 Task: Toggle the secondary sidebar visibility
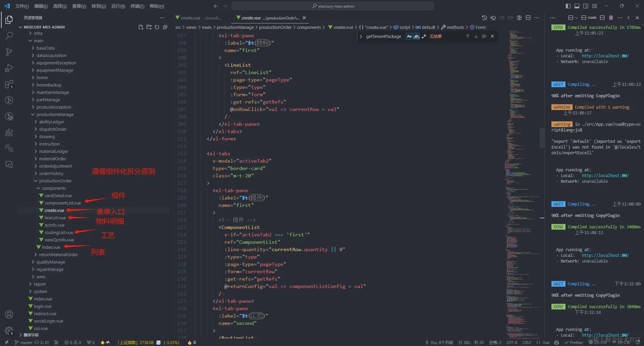coord(586,6)
